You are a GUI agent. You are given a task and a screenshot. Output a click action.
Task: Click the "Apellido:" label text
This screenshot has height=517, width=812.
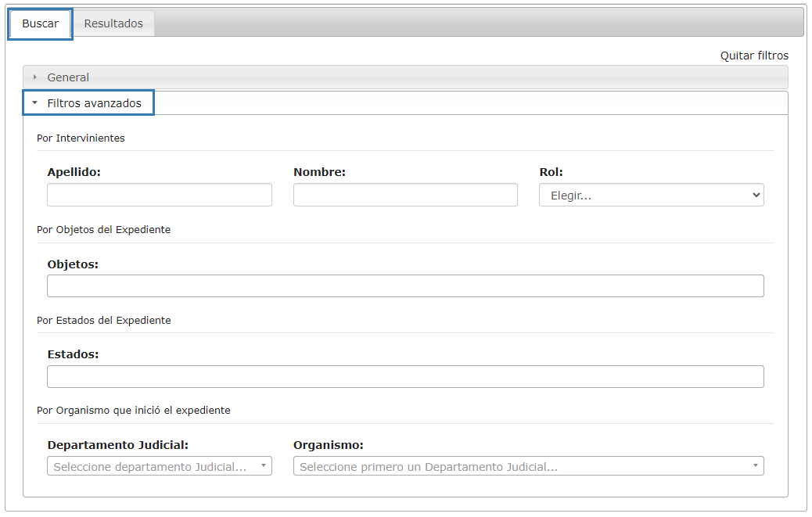74,172
